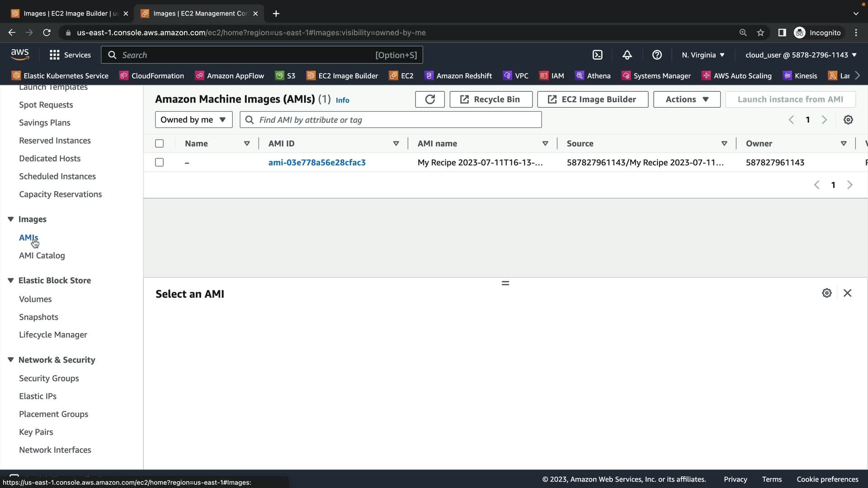Open AMI table preferences gear icon
The width and height of the screenshot is (868, 488).
point(848,120)
